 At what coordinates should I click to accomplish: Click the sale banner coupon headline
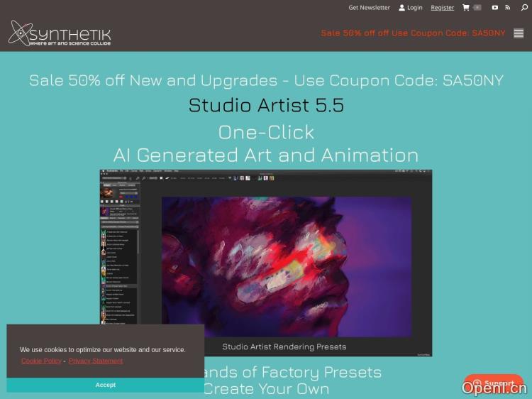pos(266,80)
